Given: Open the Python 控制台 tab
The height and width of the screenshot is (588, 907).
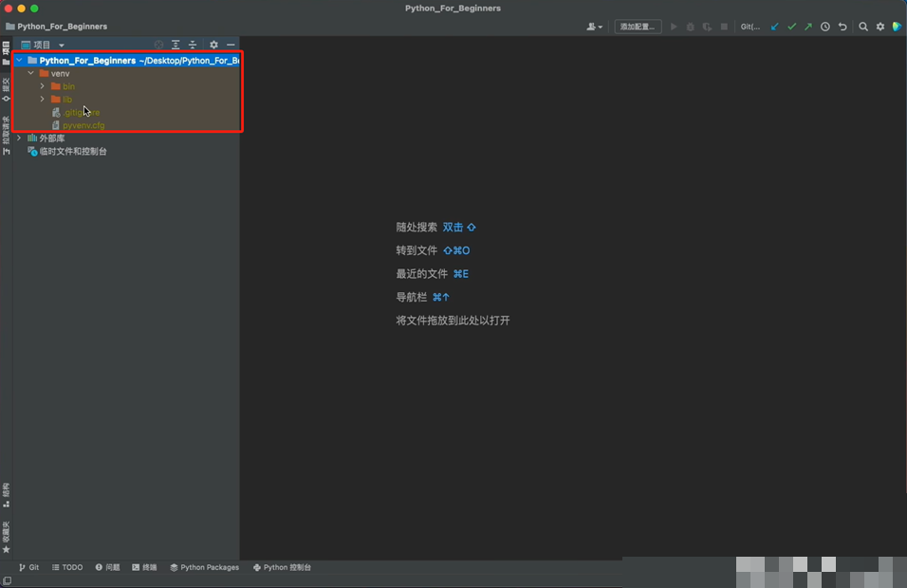Looking at the screenshot, I should [x=283, y=568].
